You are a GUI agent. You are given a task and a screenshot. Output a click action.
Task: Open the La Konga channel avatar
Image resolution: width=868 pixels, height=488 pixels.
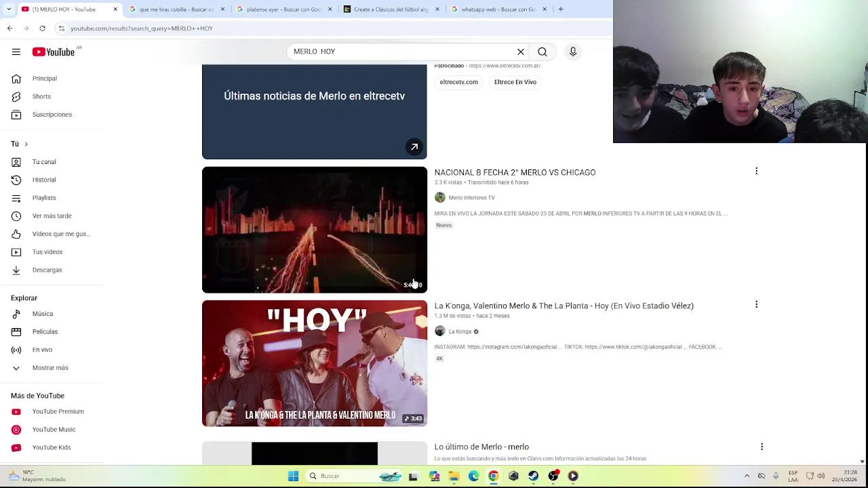point(440,331)
